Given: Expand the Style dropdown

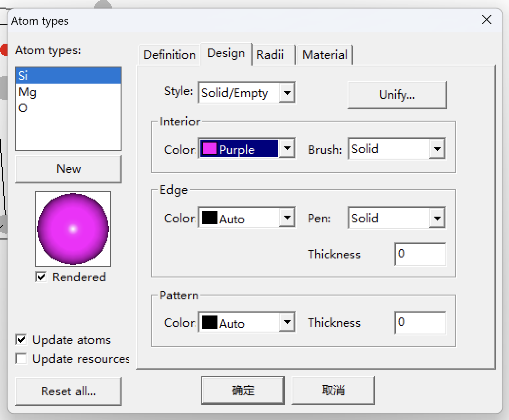Looking at the screenshot, I should point(287,93).
